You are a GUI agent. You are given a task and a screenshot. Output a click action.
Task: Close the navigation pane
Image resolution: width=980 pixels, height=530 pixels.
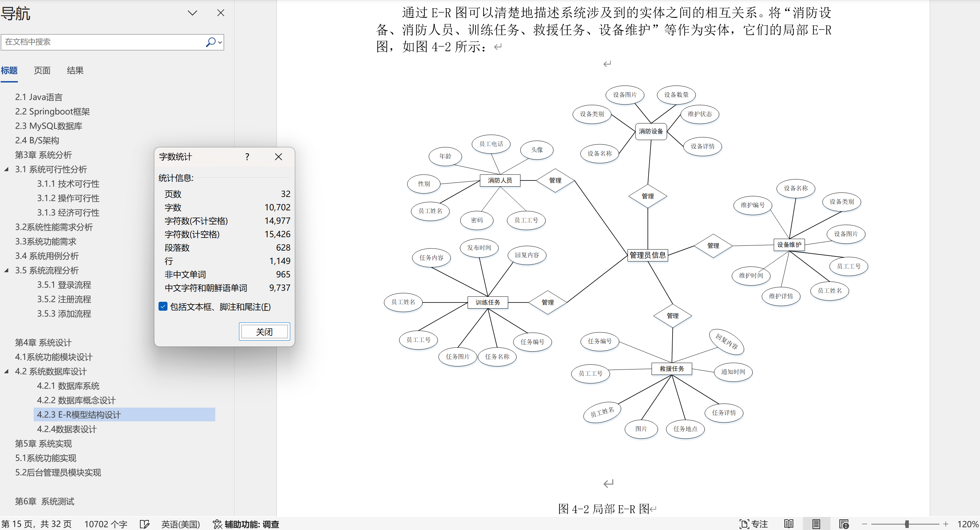[221, 13]
